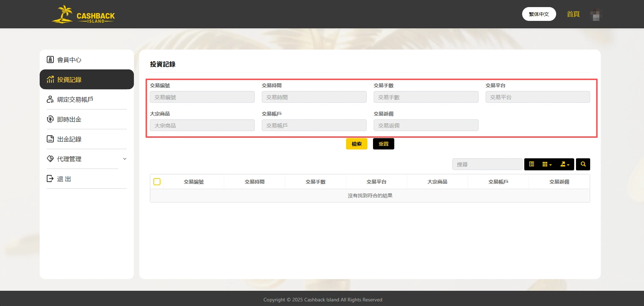This screenshot has height=306, width=644.
Task: Click the 綁定交易帳戶 account binding icon
Action: (x=50, y=99)
